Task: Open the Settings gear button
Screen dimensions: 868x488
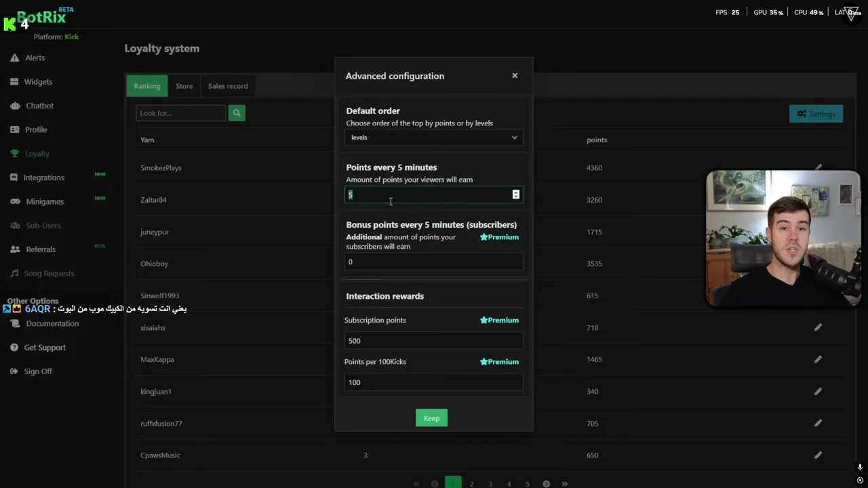Action: 816,114
